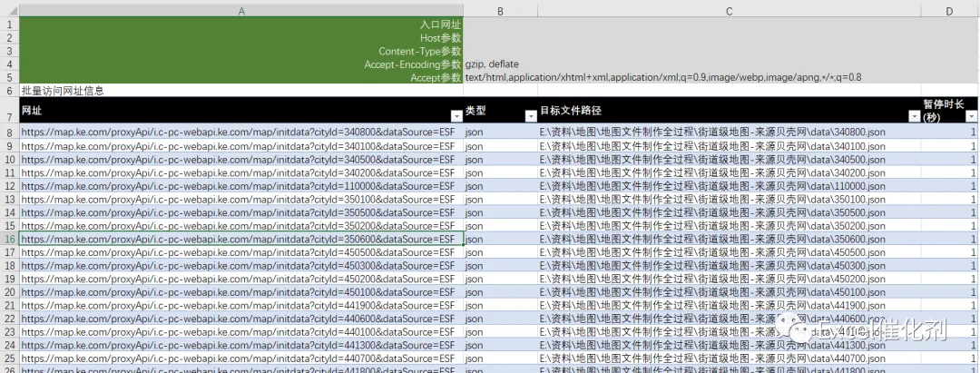Viewport: 980px width, 373px height.
Task: Select URL cell with cityId=350200
Action: click(242, 226)
